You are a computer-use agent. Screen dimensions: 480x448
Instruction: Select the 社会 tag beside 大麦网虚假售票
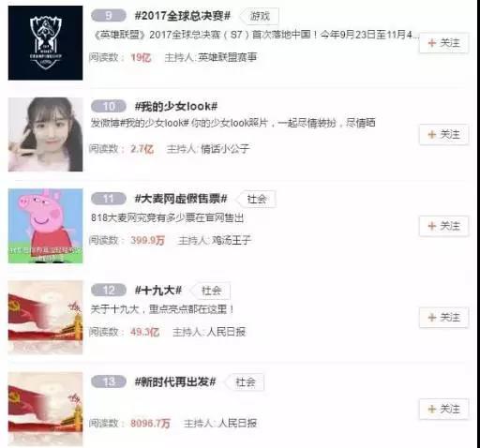click(257, 199)
